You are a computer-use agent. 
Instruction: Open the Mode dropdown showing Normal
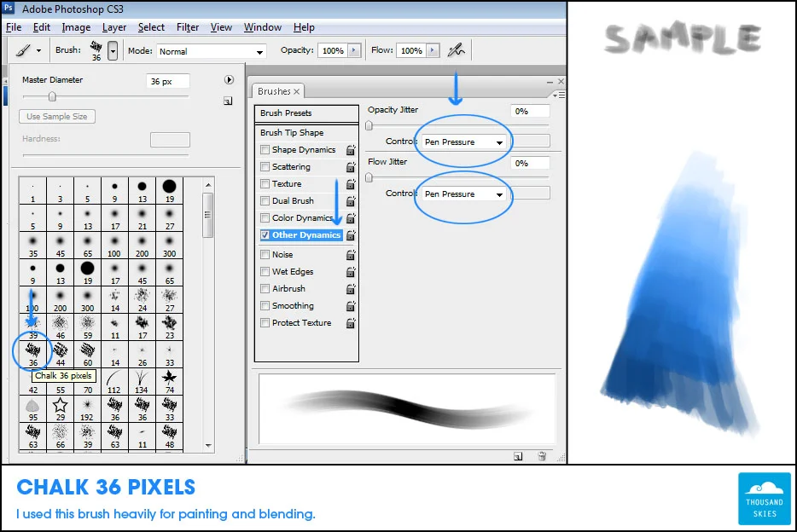pyautogui.click(x=211, y=51)
